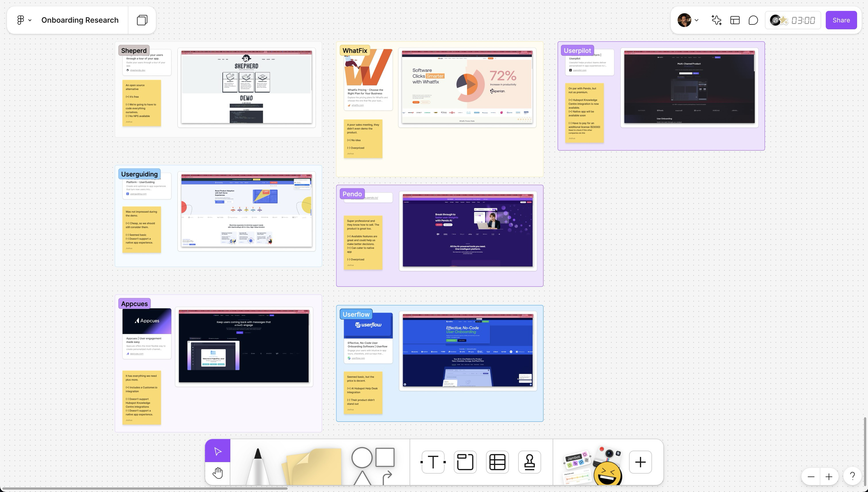The image size is (868, 492).
Task: Select the Move cursor tool
Action: click(x=217, y=451)
